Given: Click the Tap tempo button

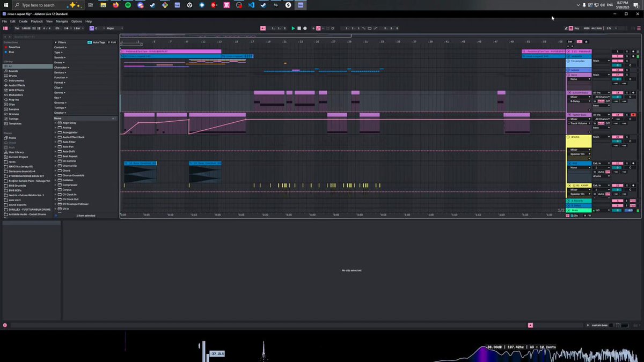Looking at the screenshot, I should click(x=17, y=28).
